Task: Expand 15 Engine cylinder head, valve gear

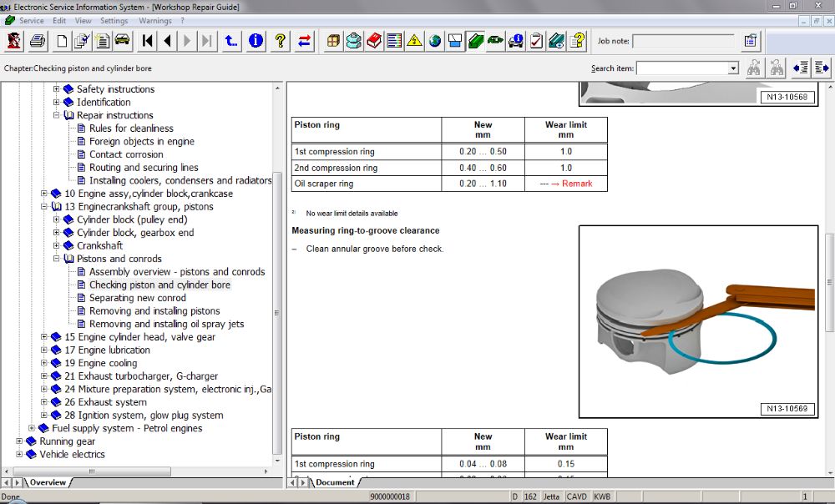Action: [x=45, y=337]
